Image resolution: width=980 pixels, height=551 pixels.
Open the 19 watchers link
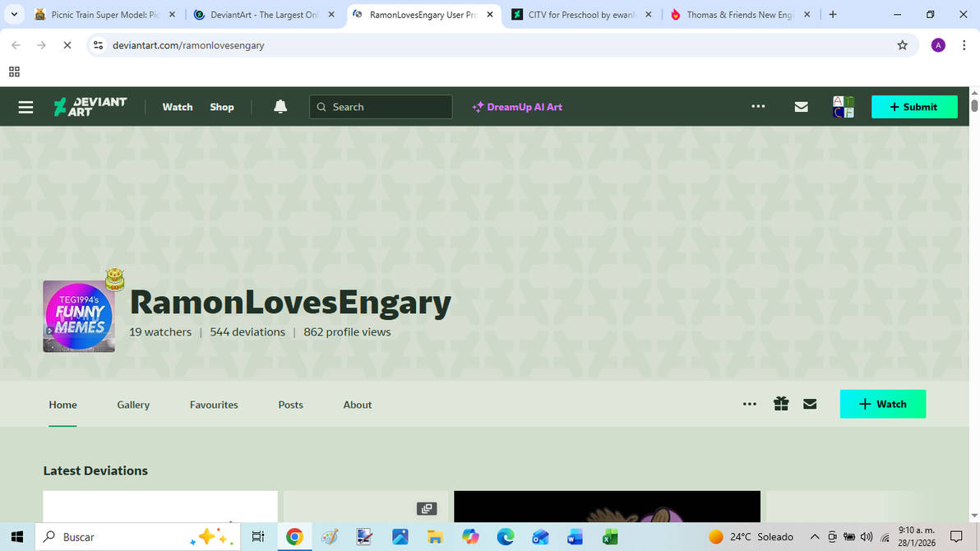(160, 331)
